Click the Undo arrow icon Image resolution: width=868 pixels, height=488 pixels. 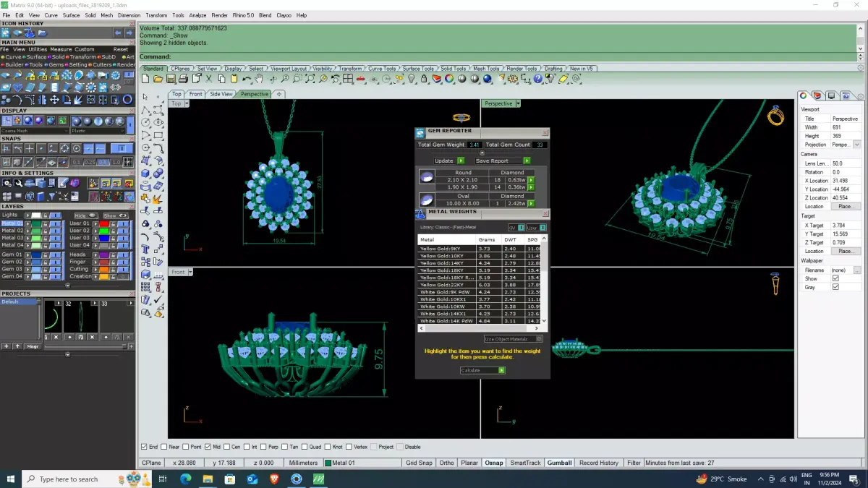click(x=247, y=79)
